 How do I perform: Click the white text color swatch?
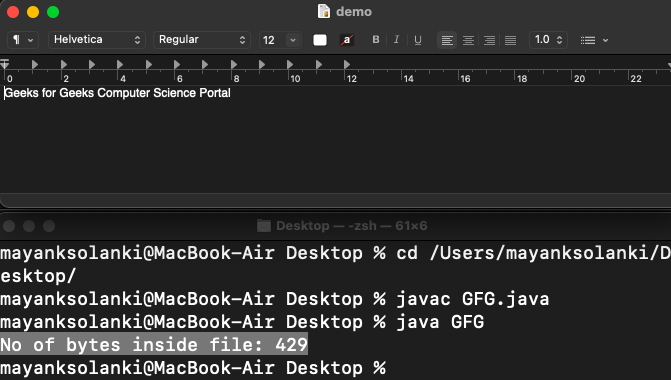coord(320,40)
